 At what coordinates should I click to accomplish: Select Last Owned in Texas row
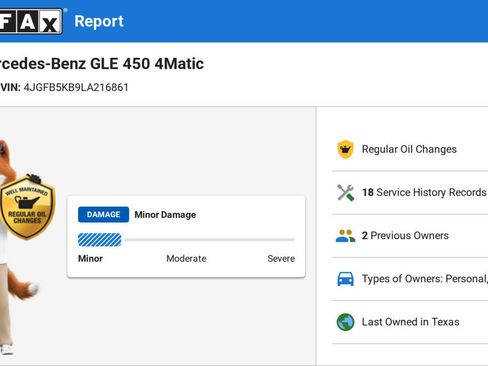click(410, 322)
